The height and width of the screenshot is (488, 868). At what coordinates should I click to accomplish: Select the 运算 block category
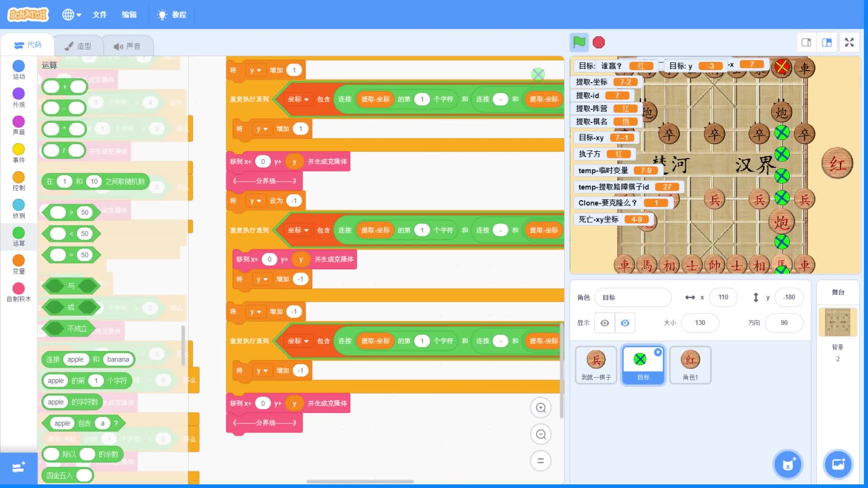19,237
